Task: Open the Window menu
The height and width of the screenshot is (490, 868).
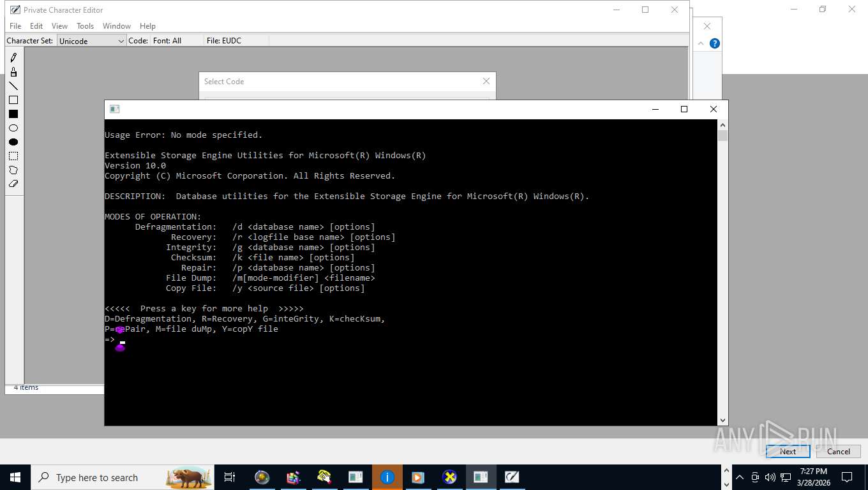Action: pyautogui.click(x=117, y=26)
